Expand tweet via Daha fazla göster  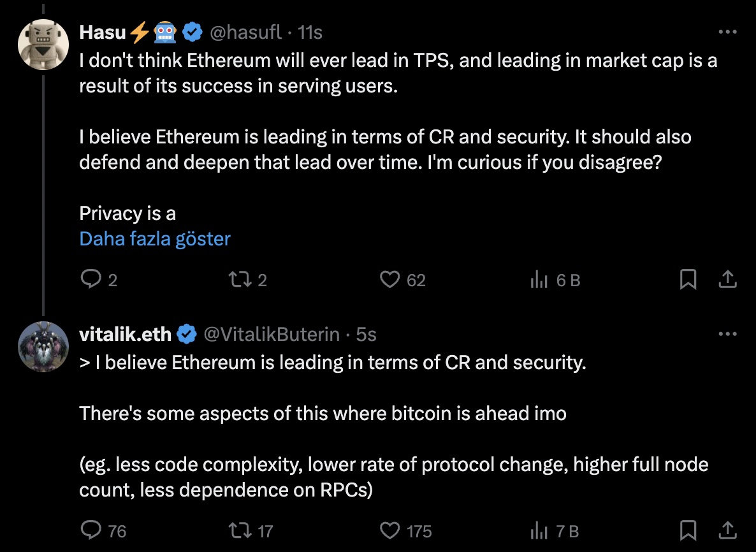[x=155, y=238]
